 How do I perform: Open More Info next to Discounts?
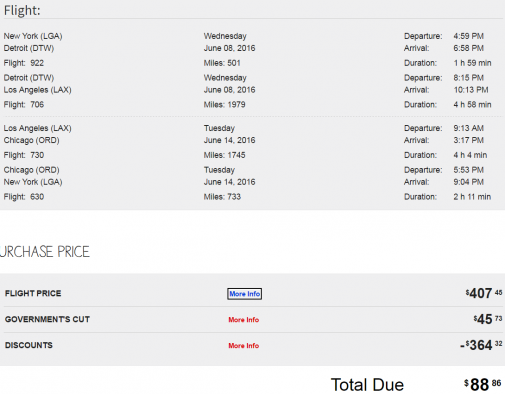pos(244,346)
